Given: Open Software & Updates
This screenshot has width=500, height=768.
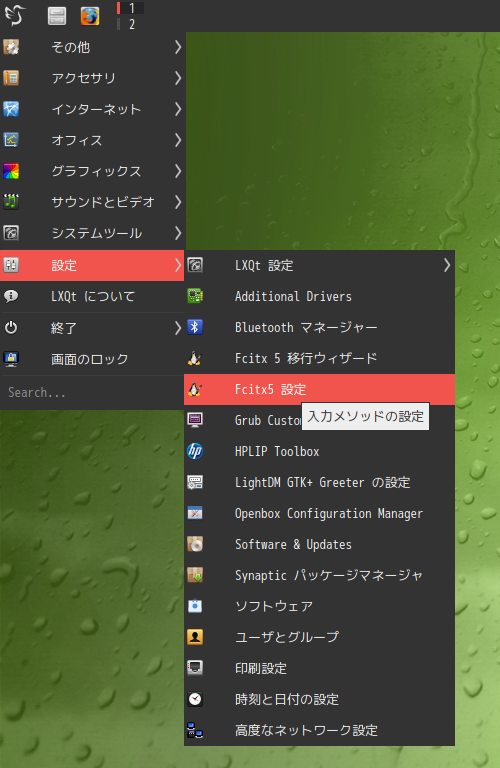Looking at the screenshot, I should coord(319,544).
